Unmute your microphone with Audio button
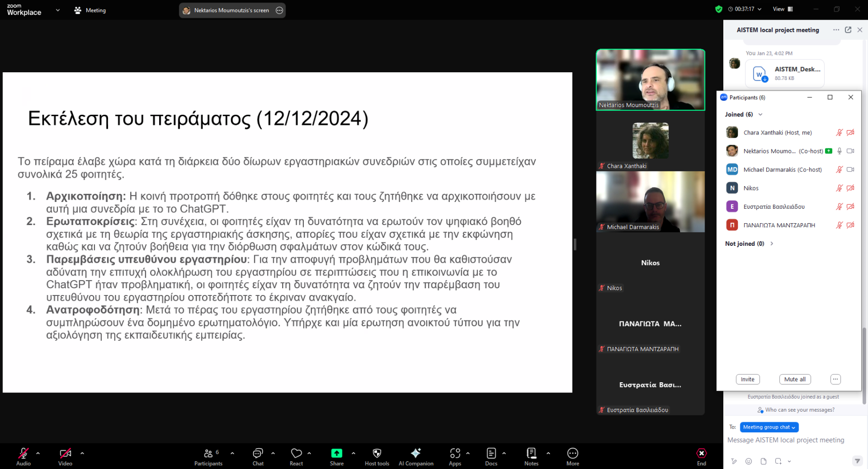 [x=23, y=456]
